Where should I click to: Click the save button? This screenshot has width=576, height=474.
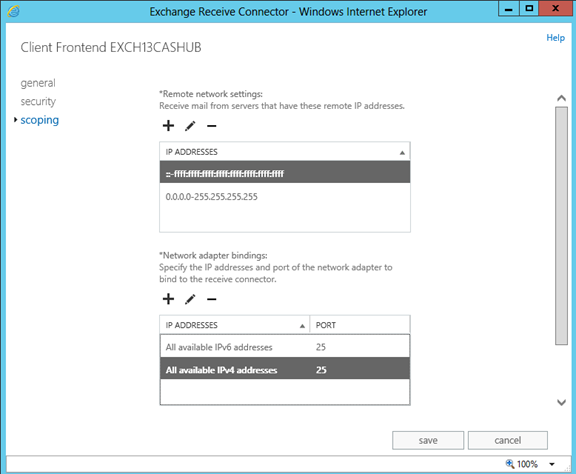click(x=428, y=440)
